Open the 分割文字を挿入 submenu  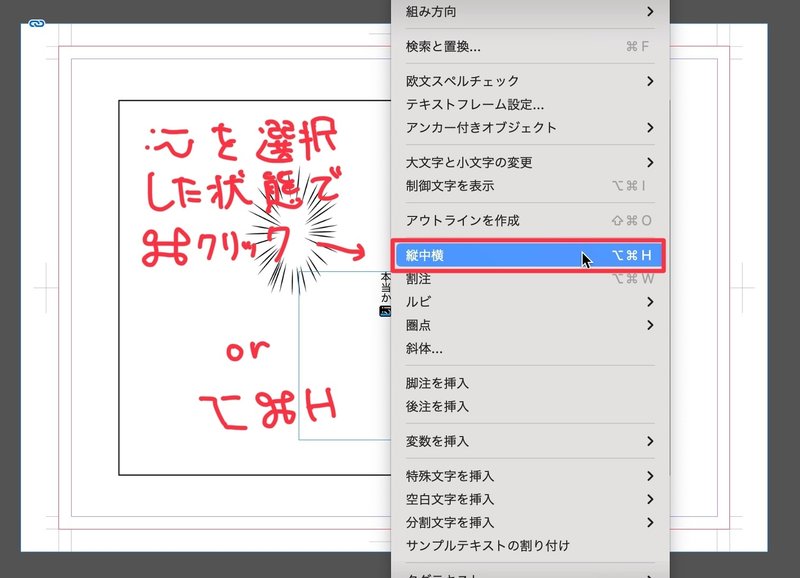click(x=530, y=522)
